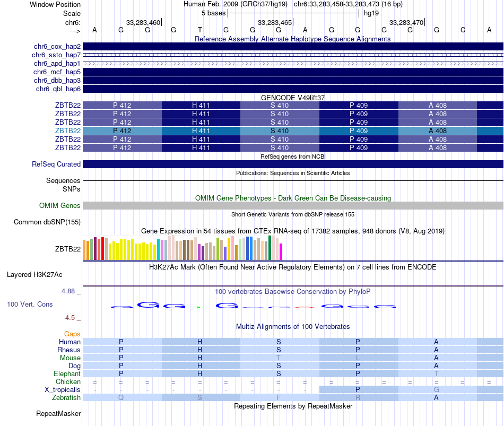Viewport: 504px width, 426px height.
Task: Click the Q amino acid in Zebrafish row
Action: coord(121,397)
